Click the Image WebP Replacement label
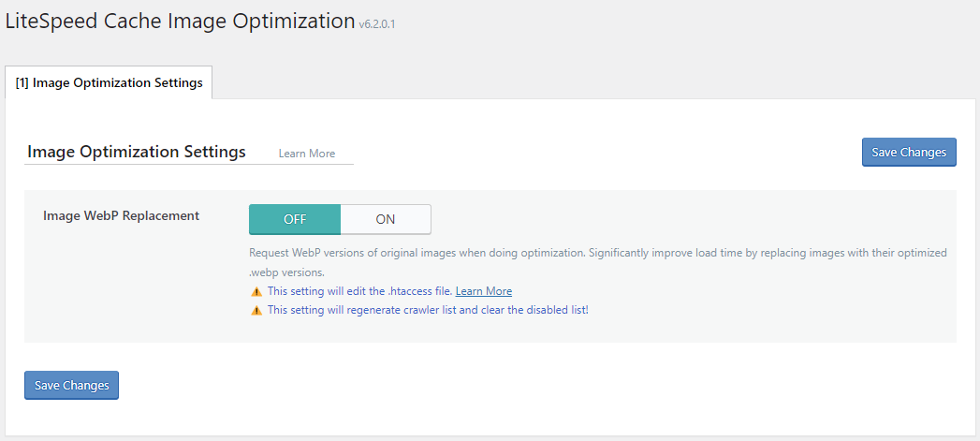980x441 pixels. pos(122,215)
